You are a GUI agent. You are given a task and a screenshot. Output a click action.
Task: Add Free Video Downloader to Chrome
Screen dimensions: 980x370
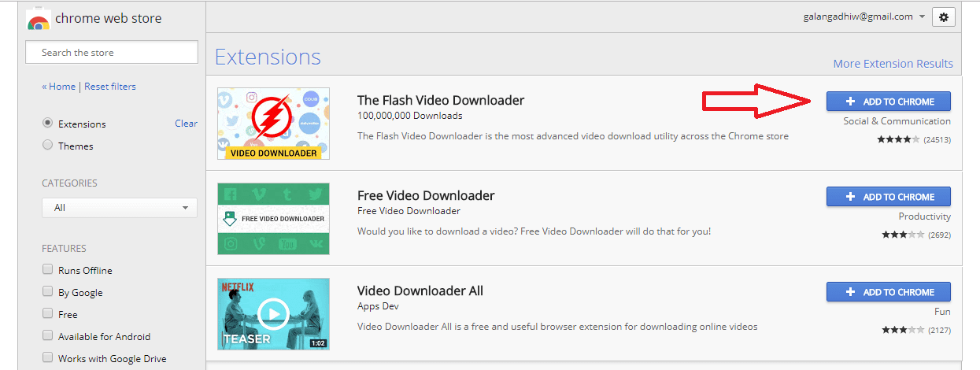coord(889,197)
